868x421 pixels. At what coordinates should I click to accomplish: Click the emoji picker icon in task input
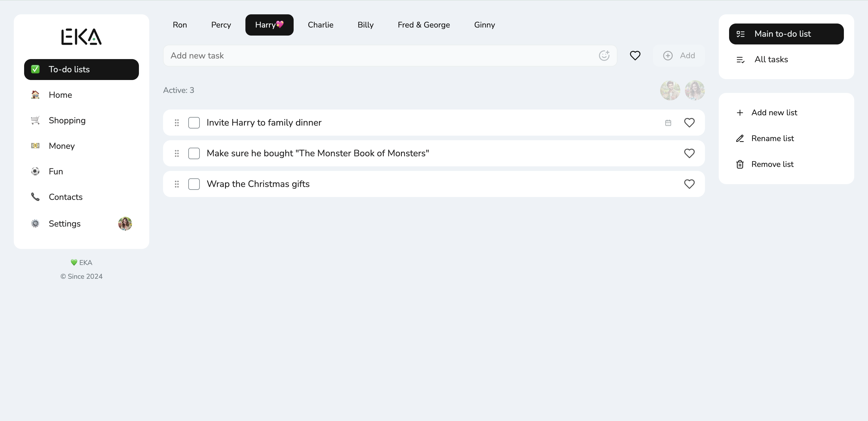(x=604, y=56)
